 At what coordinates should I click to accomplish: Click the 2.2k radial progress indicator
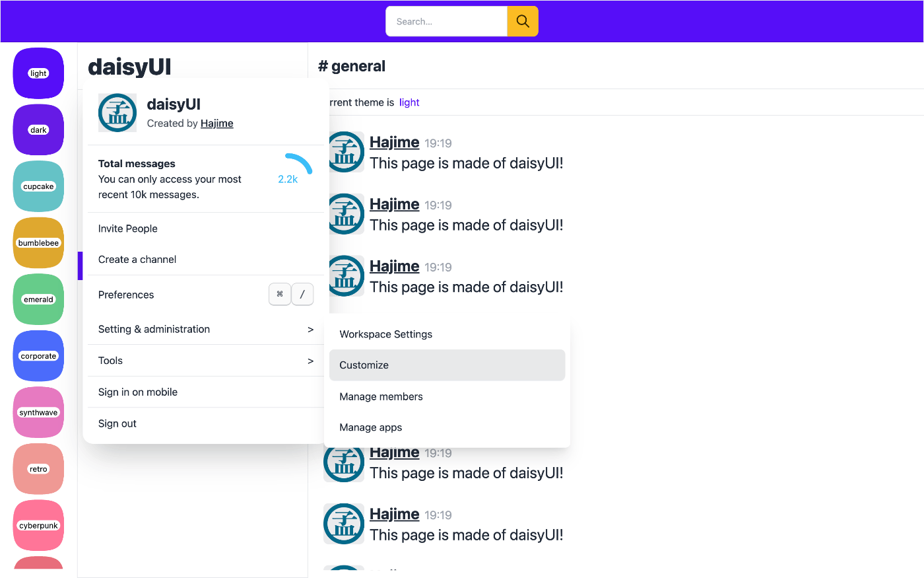click(x=288, y=178)
